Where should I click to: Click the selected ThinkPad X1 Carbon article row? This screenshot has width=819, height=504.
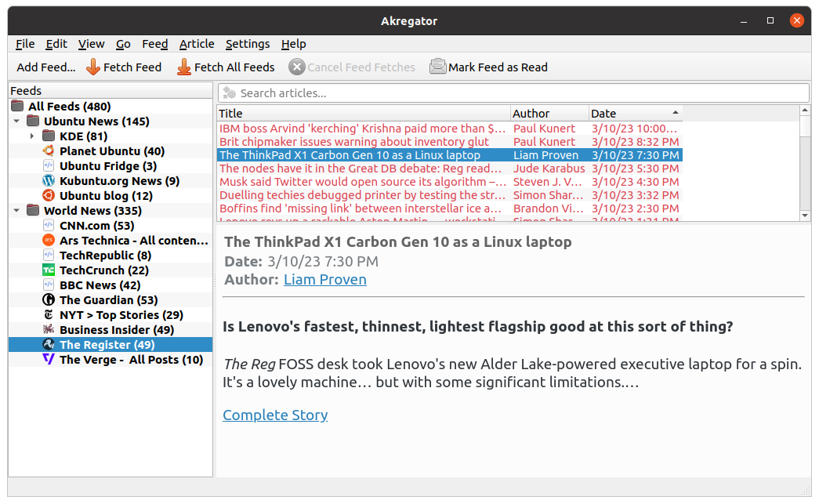tap(450, 155)
